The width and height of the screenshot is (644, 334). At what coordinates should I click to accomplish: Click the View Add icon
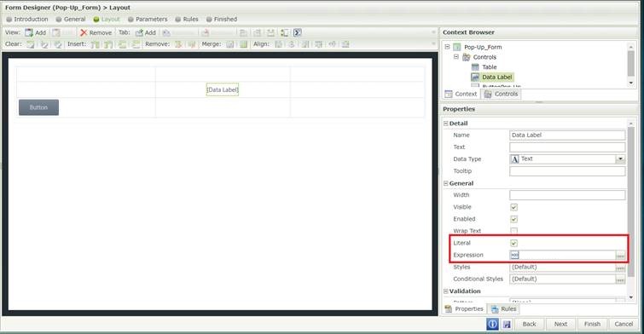(x=29, y=32)
